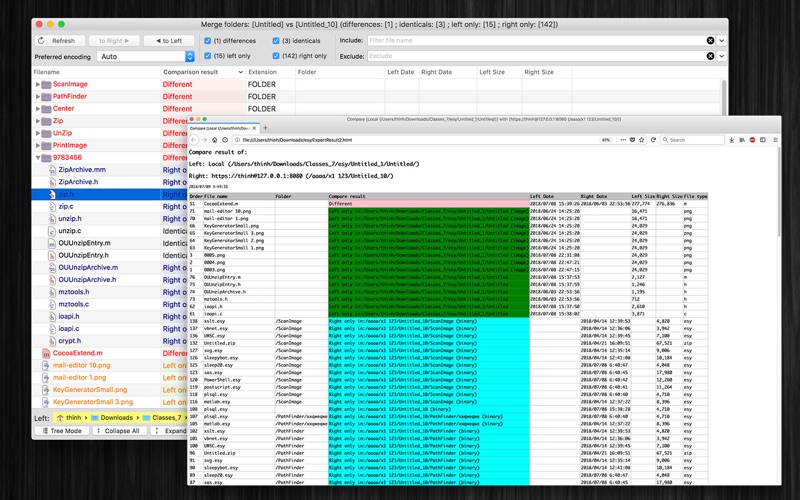Click the to Right copy button

[114, 41]
